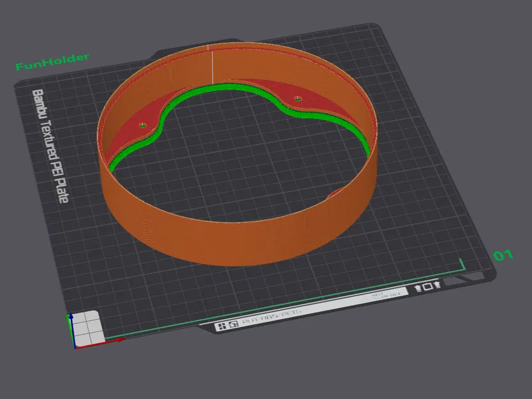Click the Bambu Textured PEI Plate text

[x=50, y=146]
